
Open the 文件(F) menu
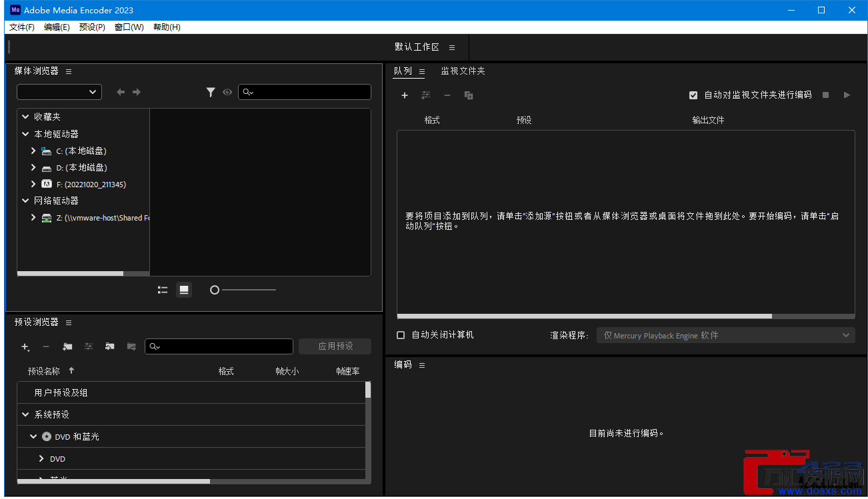point(22,27)
